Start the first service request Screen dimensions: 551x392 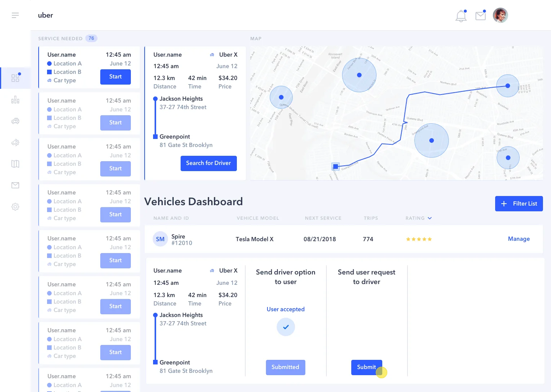pyautogui.click(x=116, y=77)
